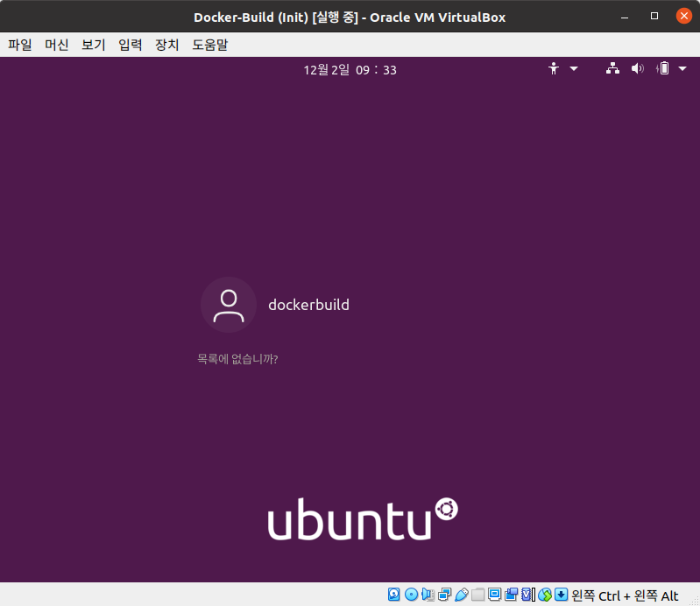Viewport: 700px width, 606px height.
Task: Click the audio status icon in status bar
Action: (x=428, y=595)
